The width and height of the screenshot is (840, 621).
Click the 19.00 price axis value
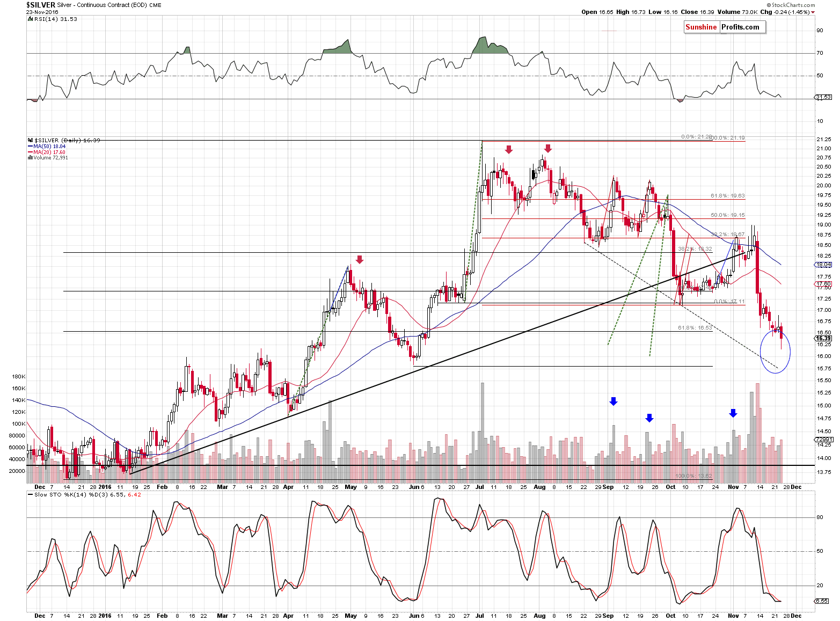point(824,225)
